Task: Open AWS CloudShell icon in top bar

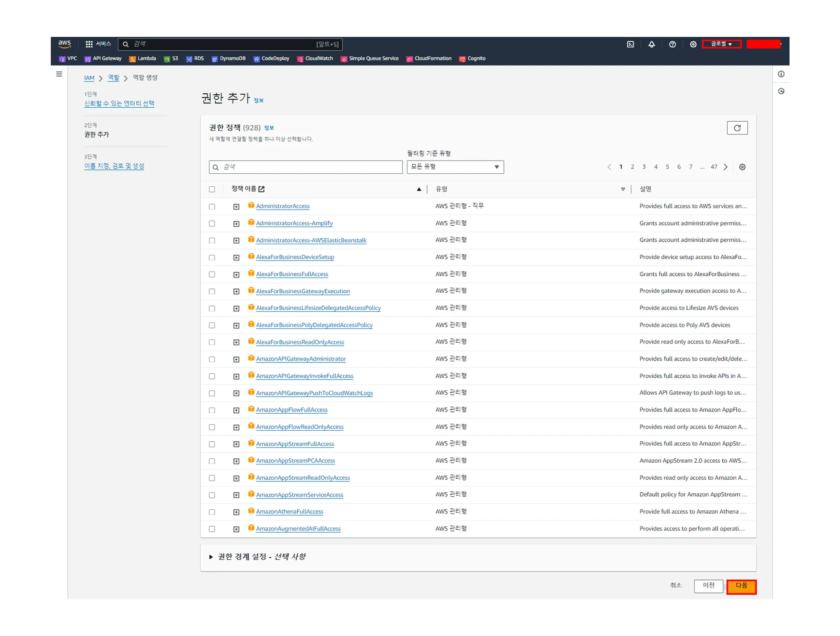Action: [x=630, y=44]
